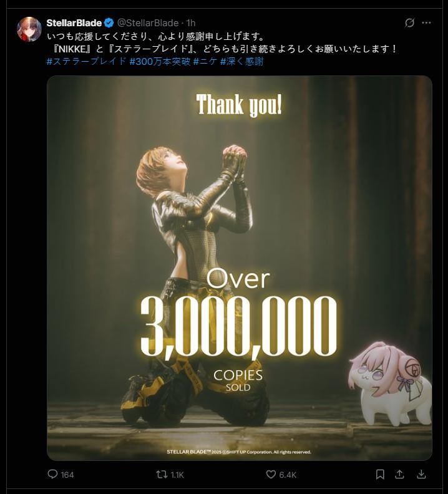Click the share upload icon
This screenshot has width=448, height=494.
point(399,474)
